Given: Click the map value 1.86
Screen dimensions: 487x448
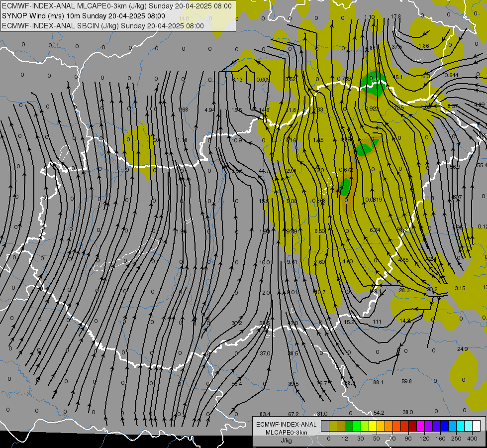Looking at the screenshot, I should coord(424,46).
